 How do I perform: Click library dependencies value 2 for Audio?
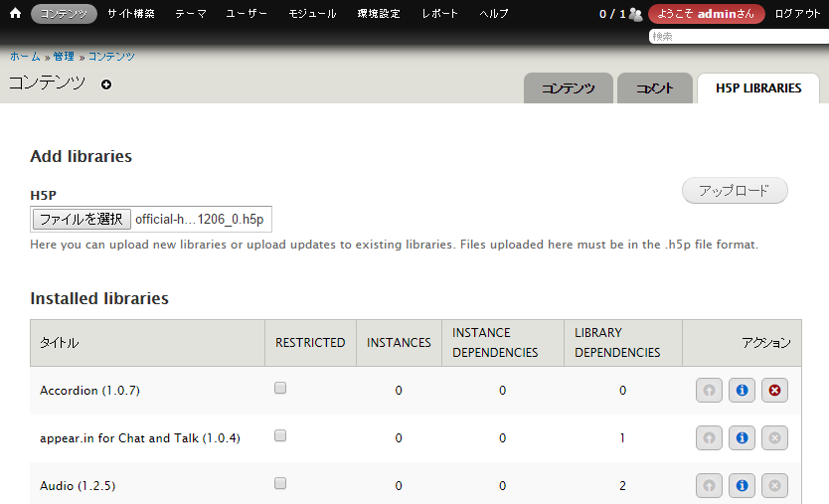click(623, 485)
